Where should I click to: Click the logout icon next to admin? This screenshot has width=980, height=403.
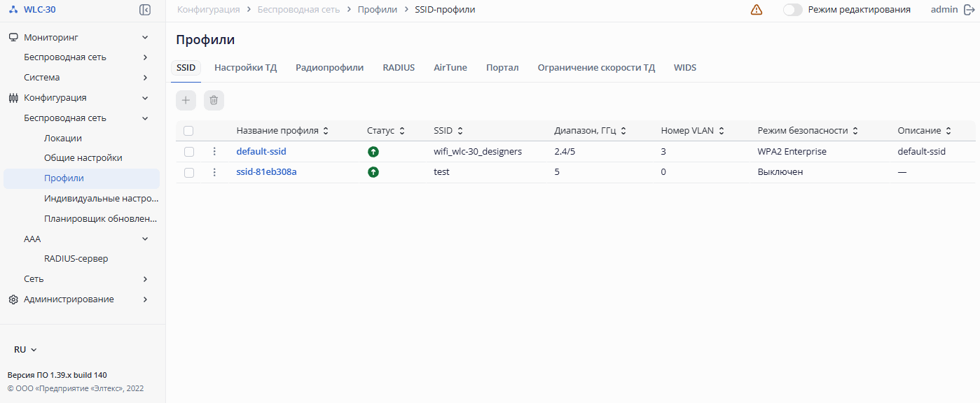(x=969, y=10)
